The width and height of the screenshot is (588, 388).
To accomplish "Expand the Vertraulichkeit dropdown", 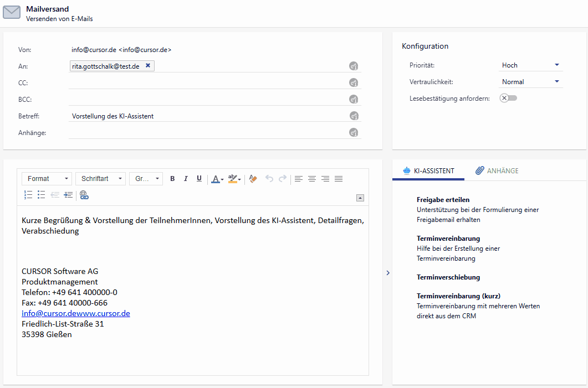I will [530, 82].
